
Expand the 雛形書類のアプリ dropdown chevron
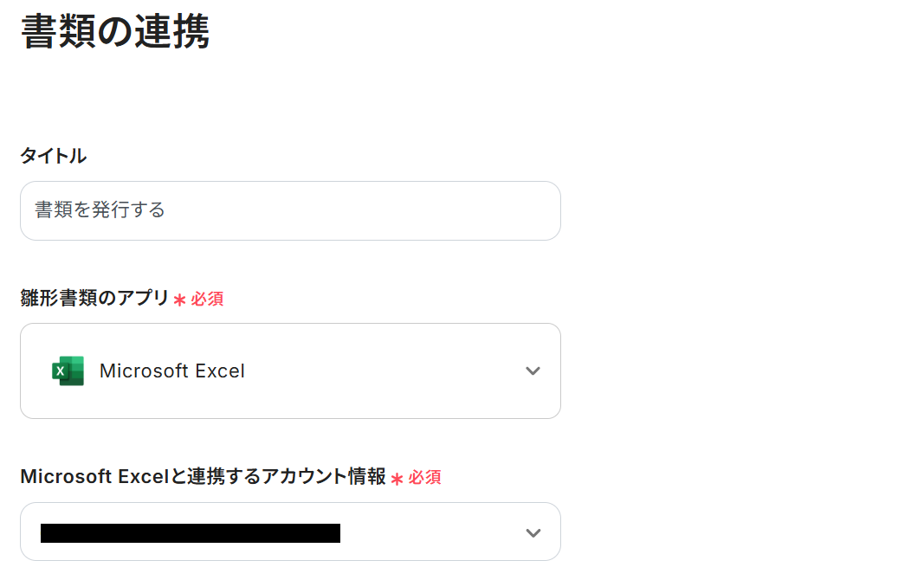(533, 371)
